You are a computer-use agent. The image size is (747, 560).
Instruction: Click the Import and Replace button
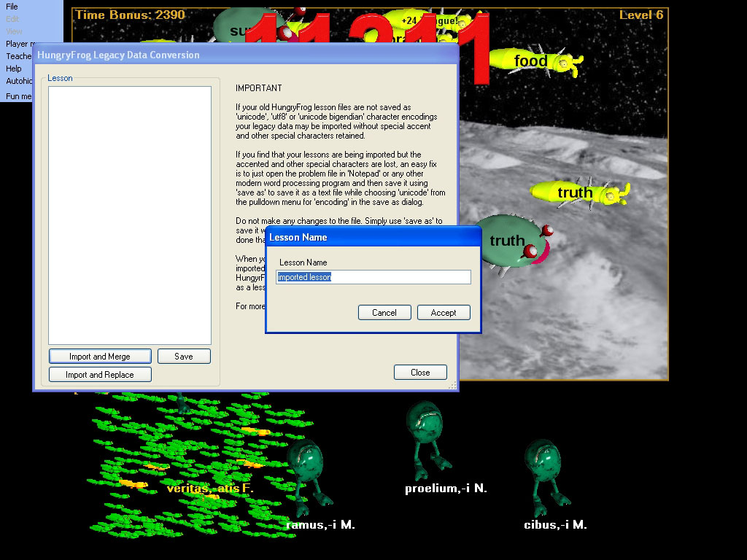coord(100,375)
